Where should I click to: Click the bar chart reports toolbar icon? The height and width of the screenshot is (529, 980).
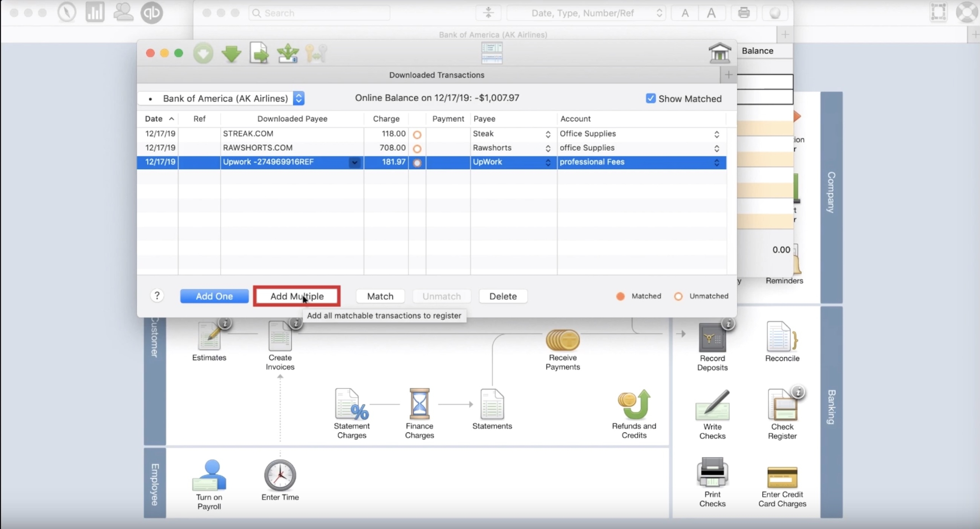click(x=95, y=12)
